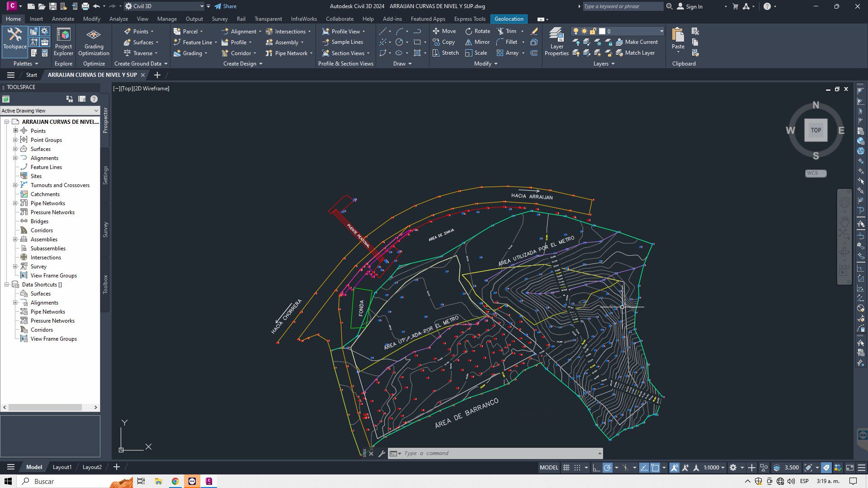Open the Project Explorer tool
This screenshot has height=488, width=868.
63,41
